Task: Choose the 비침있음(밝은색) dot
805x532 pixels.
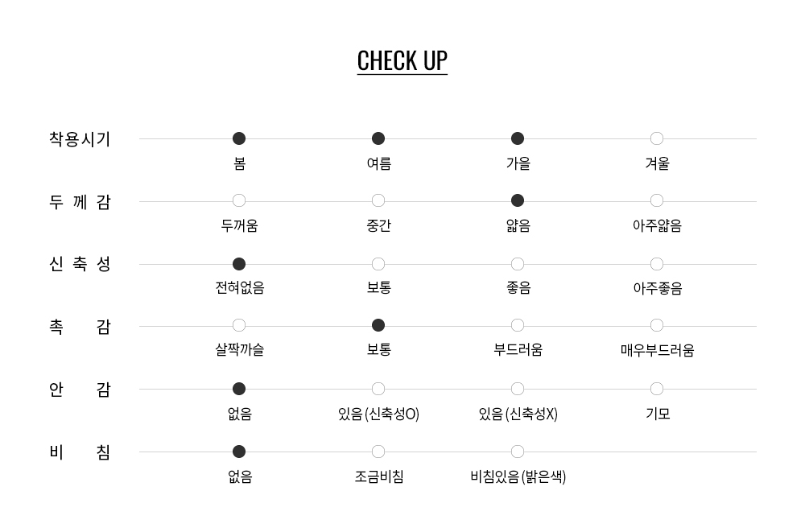Action: coord(518,452)
